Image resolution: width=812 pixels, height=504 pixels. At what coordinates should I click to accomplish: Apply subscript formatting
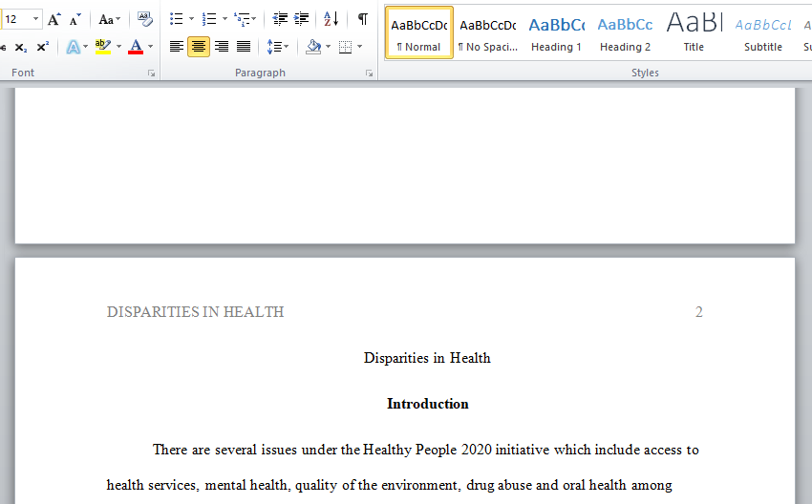coord(21,47)
